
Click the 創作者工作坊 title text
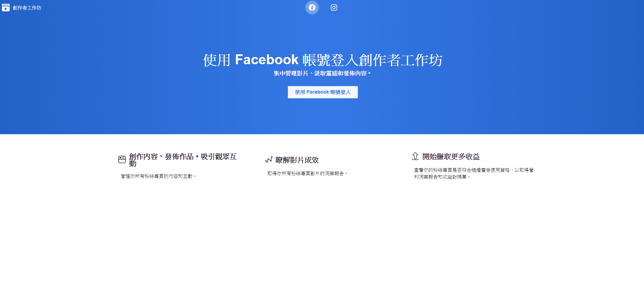(x=27, y=8)
